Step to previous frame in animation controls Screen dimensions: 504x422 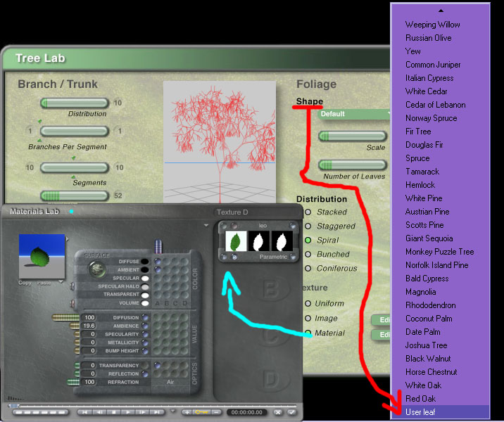pos(100,412)
